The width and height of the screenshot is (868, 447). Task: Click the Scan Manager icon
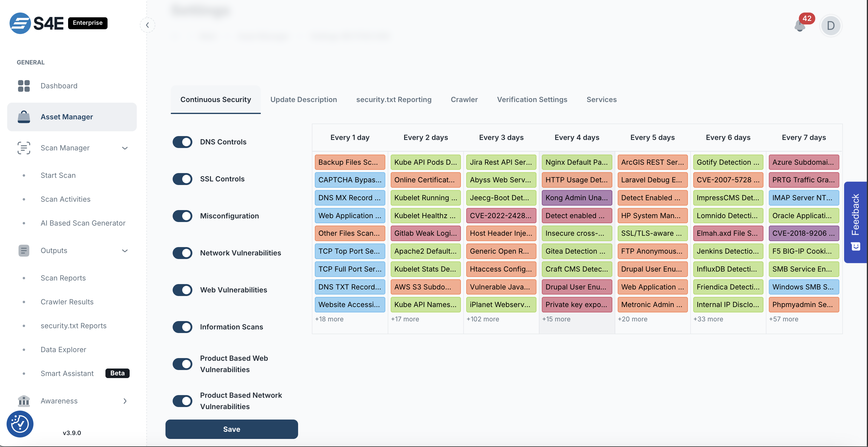coord(24,148)
